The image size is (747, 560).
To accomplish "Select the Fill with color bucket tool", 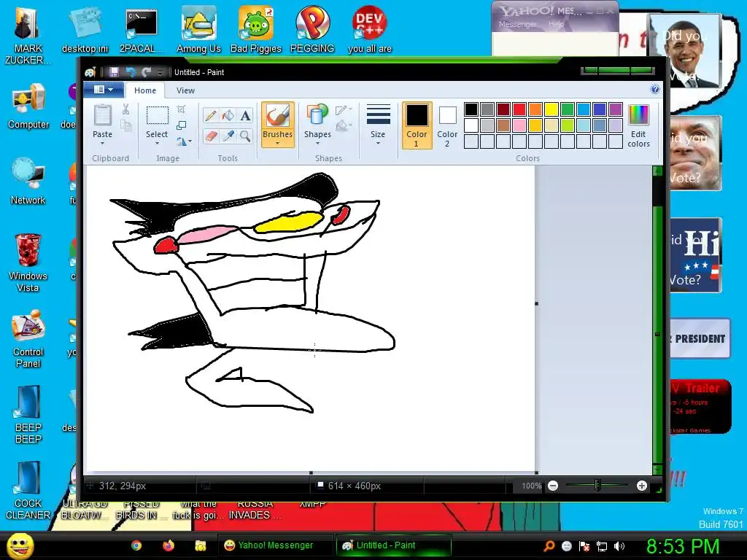I will (228, 116).
